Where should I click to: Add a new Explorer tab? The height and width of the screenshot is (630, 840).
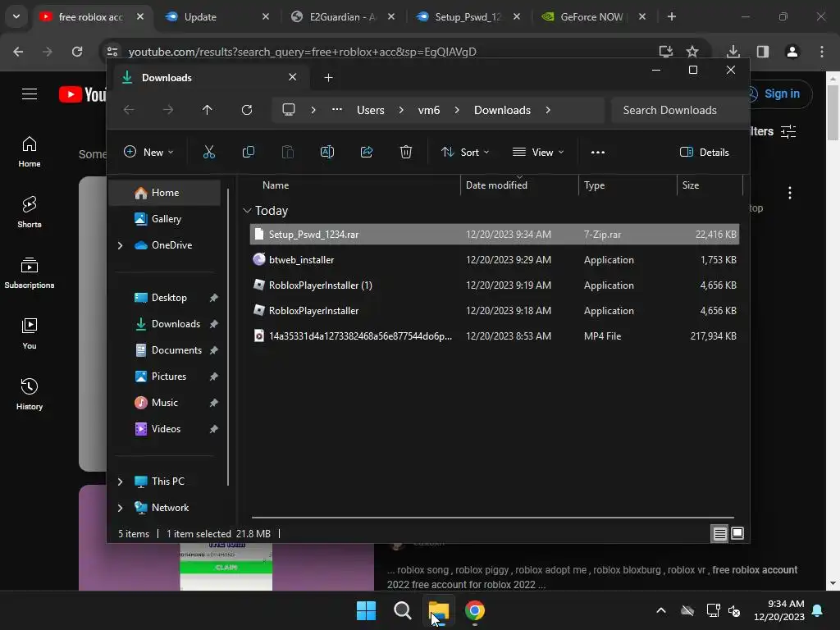tap(328, 78)
